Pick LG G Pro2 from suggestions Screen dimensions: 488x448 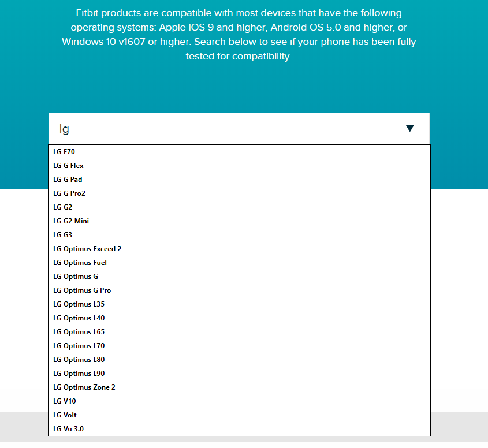[239, 193]
